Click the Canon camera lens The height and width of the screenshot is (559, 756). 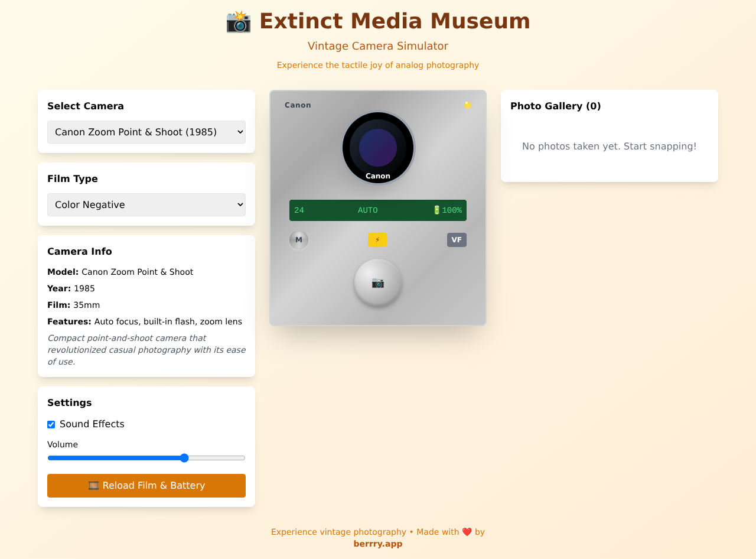(x=378, y=148)
